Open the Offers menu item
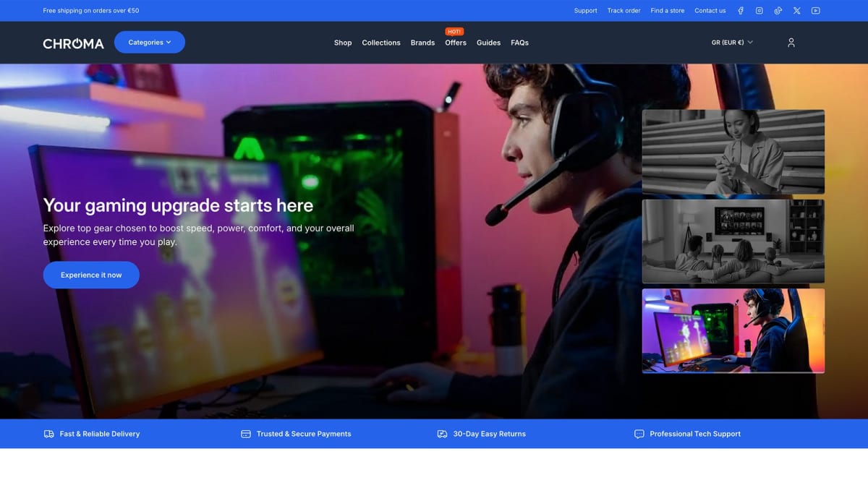This screenshot has height=488, width=868. click(x=455, y=43)
